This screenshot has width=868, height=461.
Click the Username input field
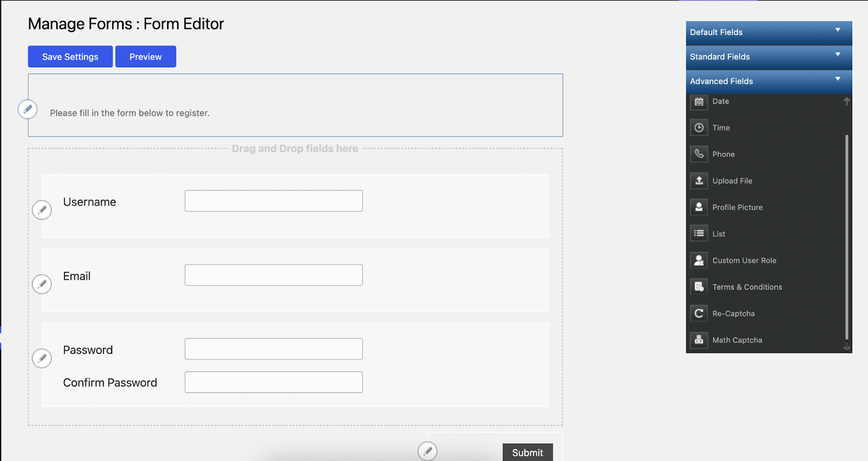[273, 201]
